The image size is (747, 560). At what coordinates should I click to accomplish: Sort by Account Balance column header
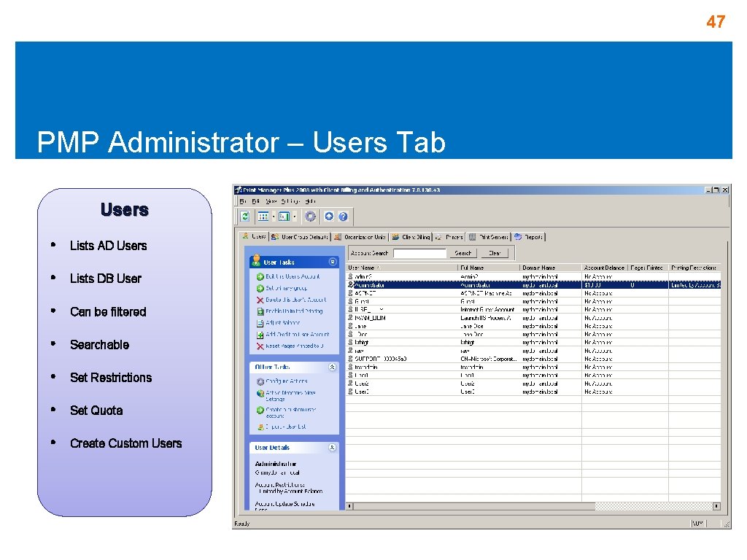tap(605, 268)
